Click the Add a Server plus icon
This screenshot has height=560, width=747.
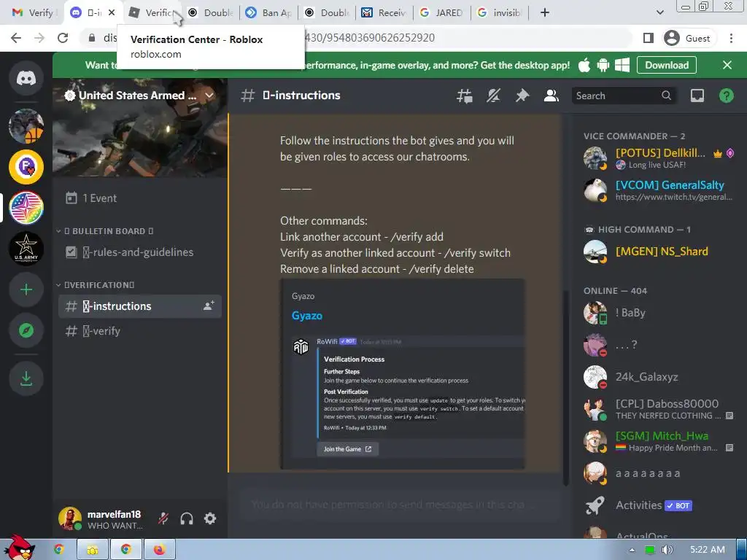[26, 289]
